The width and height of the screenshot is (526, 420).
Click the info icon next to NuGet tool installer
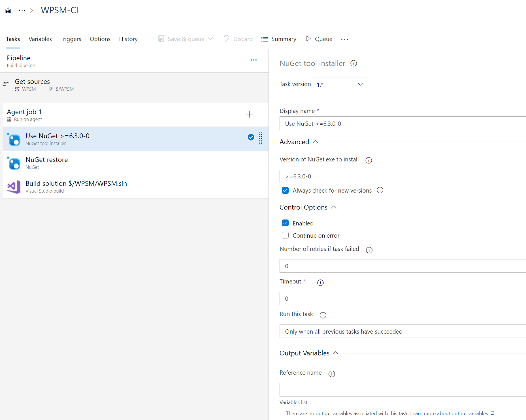tap(353, 63)
